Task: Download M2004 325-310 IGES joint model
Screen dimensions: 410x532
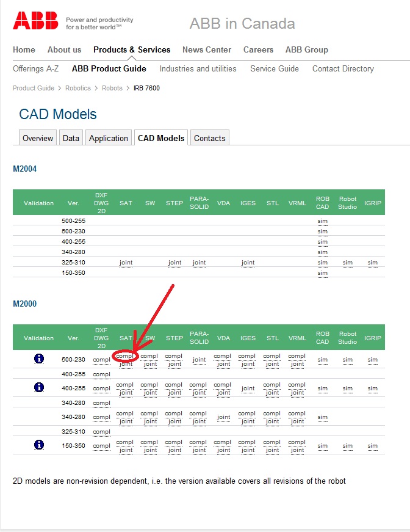Action: click(248, 263)
